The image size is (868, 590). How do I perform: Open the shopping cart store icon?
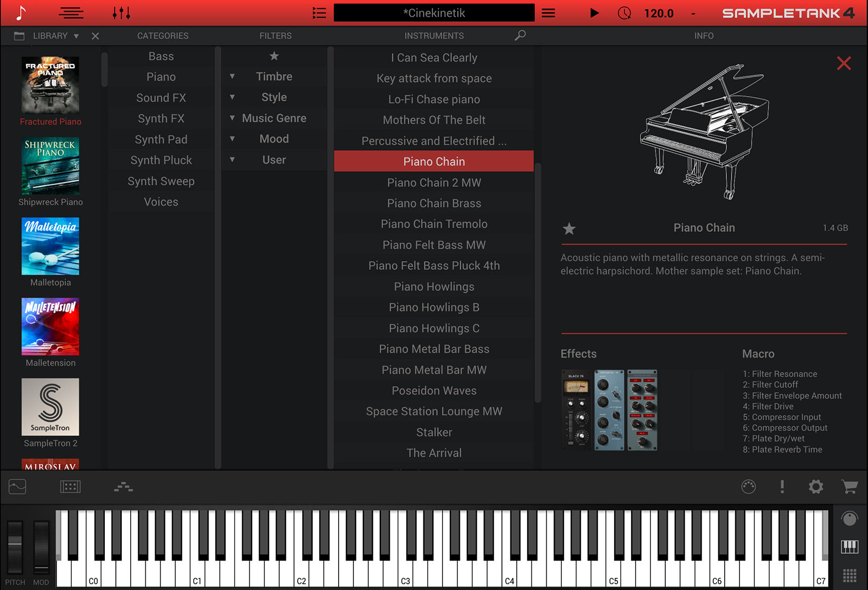849,487
